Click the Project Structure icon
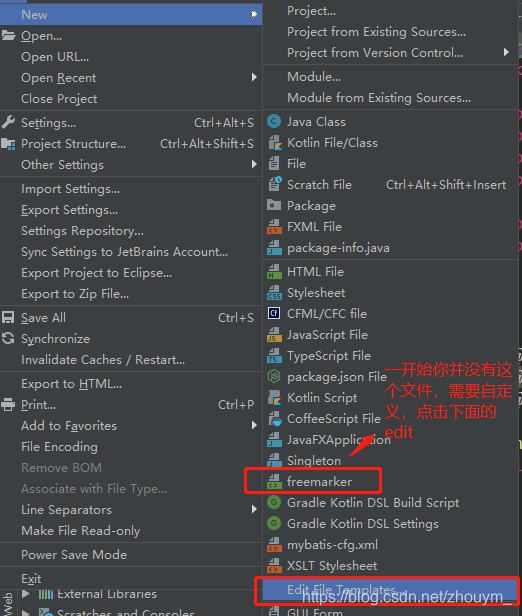Viewport: 522px width, 616px height. coord(8,144)
